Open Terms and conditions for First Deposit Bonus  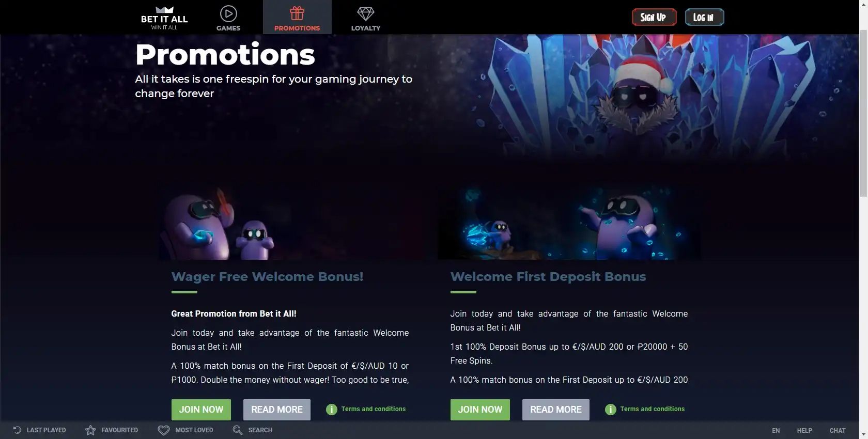tap(653, 409)
